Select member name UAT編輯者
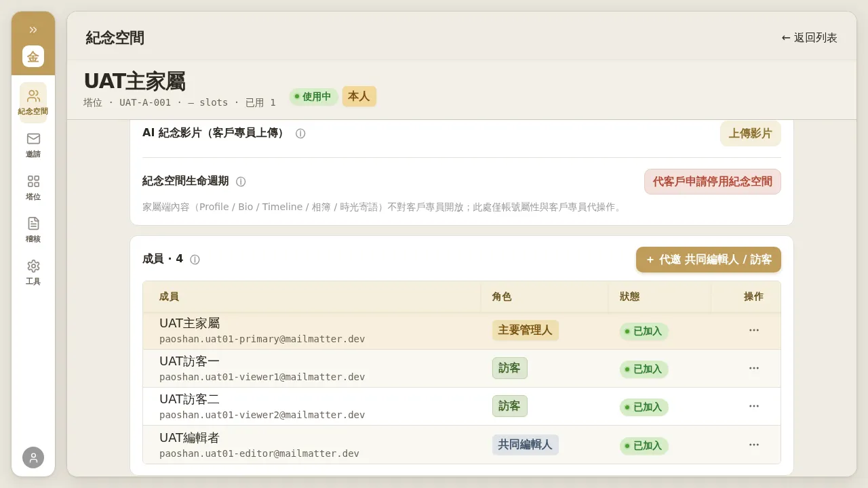 (x=190, y=438)
